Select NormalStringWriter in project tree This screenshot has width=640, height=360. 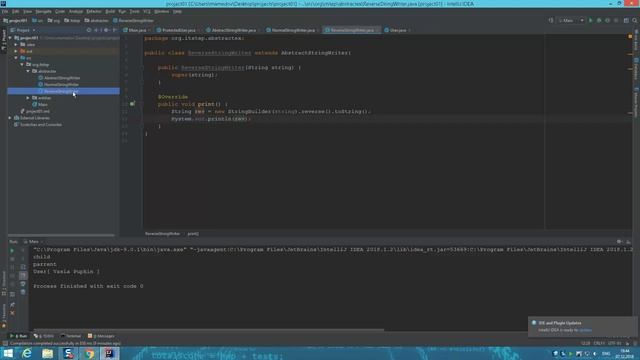pos(61,84)
